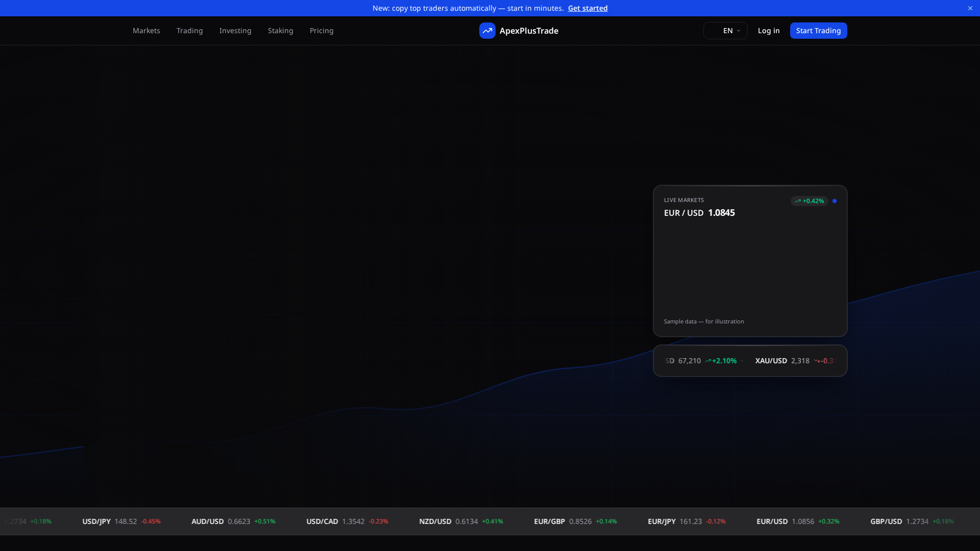Viewport: 980px width, 551px height.
Task: Open the Markets menu
Action: pyautogui.click(x=146, y=31)
